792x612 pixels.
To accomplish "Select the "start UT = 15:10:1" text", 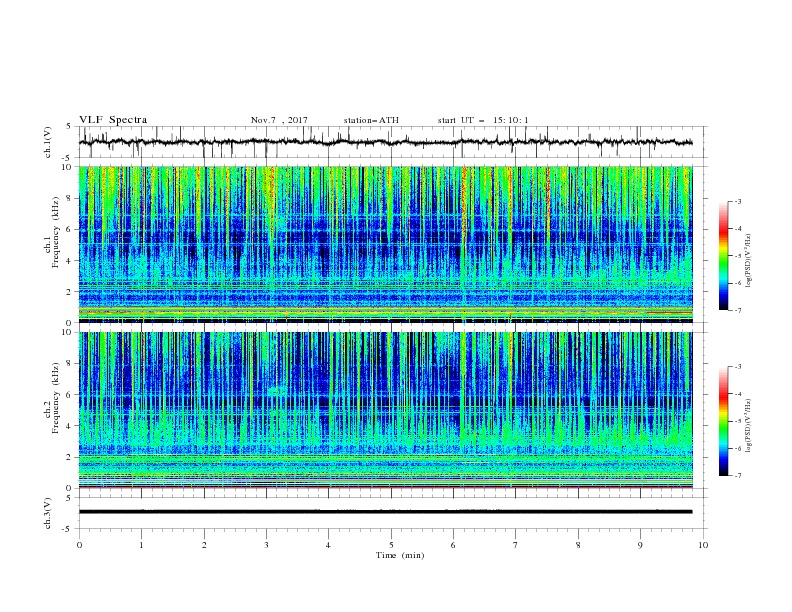I will click(x=483, y=120).
